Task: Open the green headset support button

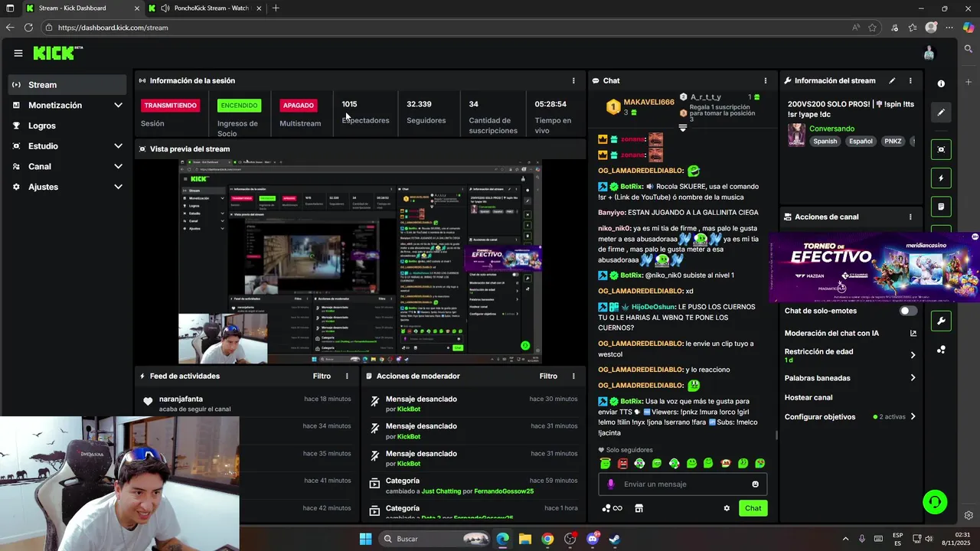Action: pyautogui.click(x=935, y=502)
